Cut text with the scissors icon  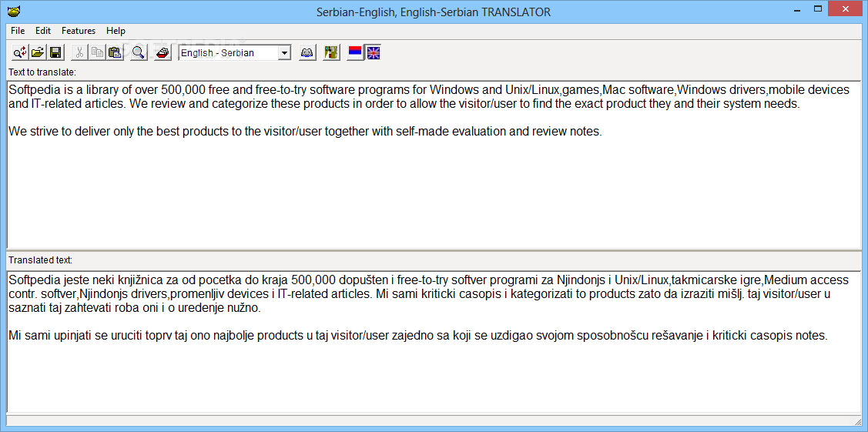80,52
